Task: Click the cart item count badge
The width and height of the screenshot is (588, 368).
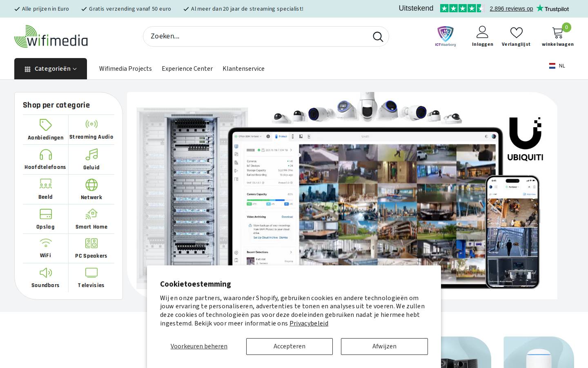Action: [566, 27]
